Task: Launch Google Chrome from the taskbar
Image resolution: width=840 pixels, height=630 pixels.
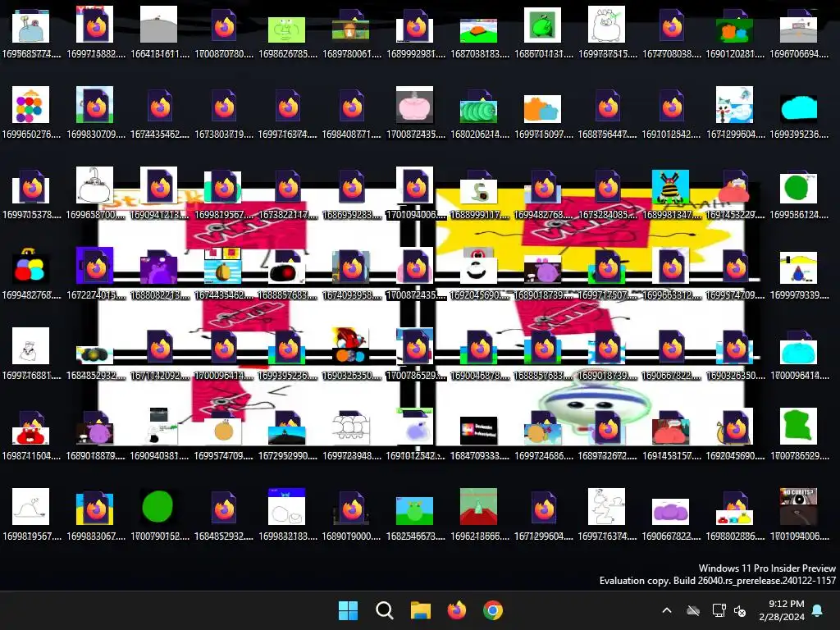Action: point(493,610)
